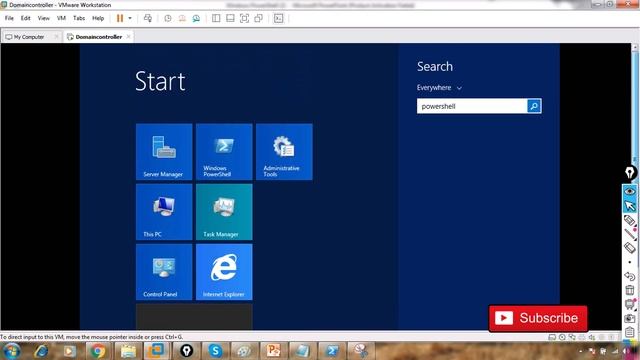Screen dimensions: 640x360
Task: Click the camera capture tool
Action: [x=630, y=318]
